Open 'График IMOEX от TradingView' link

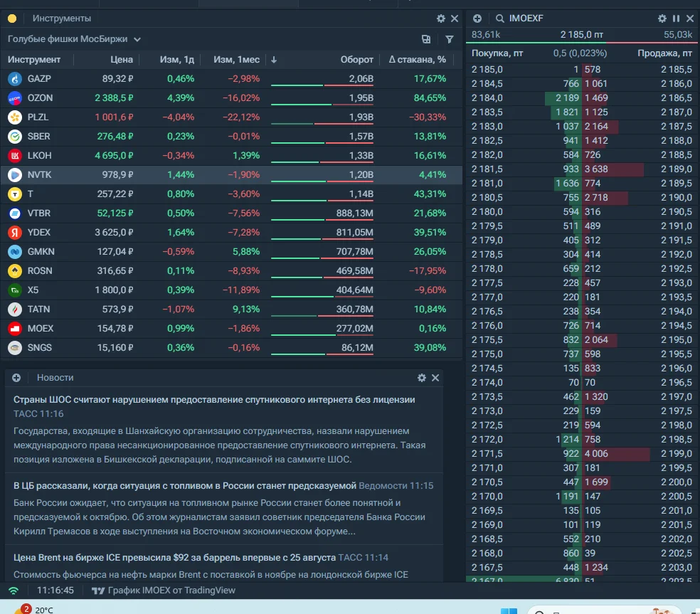pos(163,591)
